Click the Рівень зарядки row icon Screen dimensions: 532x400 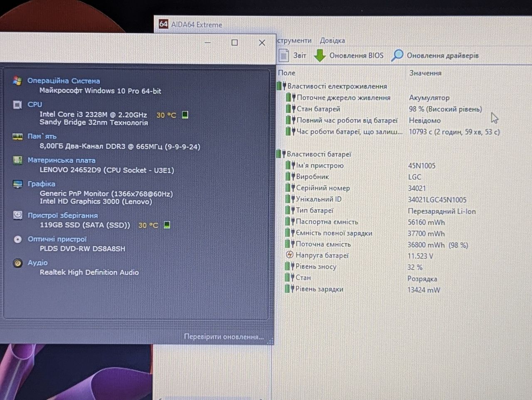click(289, 289)
